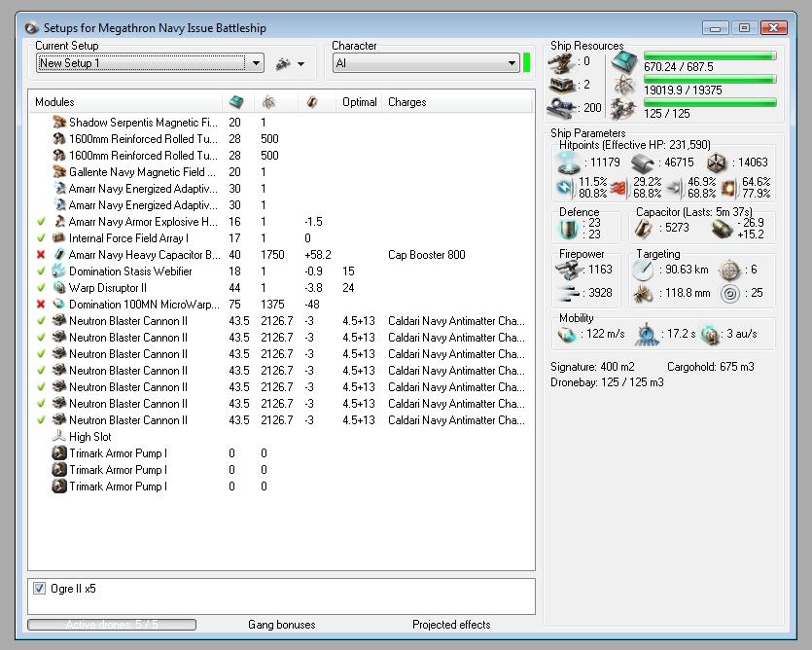Image resolution: width=812 pixels, height=650 pixels.
Task: Click the turret hardpoints icon in Ship Resources
Action: pos(562,63)
